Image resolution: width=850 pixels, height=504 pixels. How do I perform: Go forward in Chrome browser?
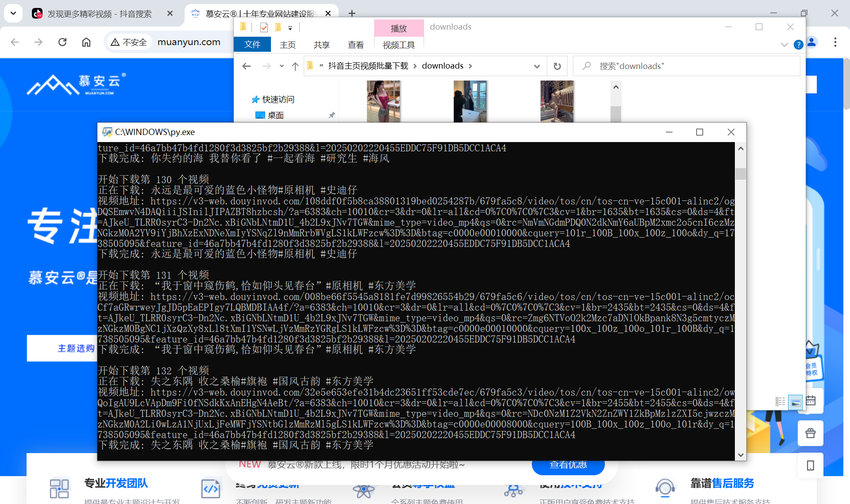39,42
